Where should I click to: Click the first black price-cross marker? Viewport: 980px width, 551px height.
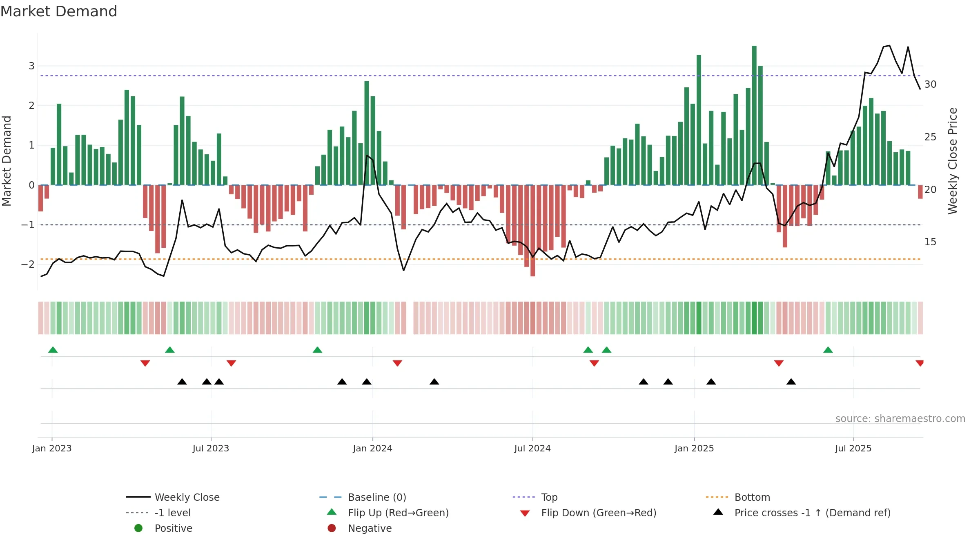[182, 382]
